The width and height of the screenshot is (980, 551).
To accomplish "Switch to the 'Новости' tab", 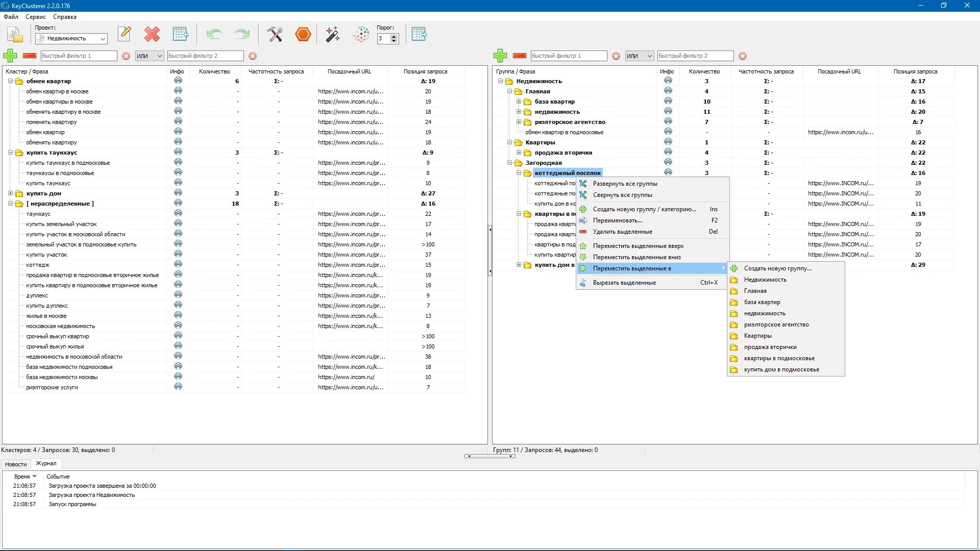I will 16,464.
